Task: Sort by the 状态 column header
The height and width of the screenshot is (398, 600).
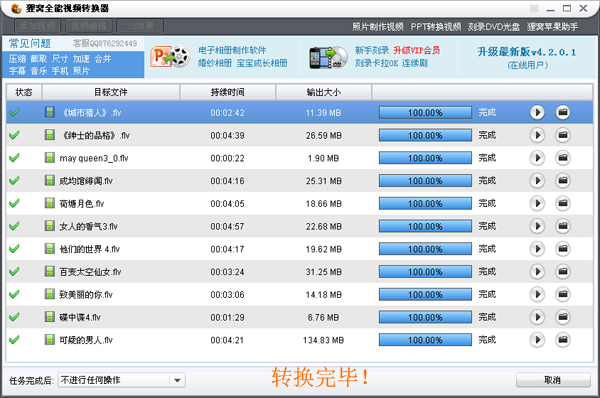Action: click(x=24, y=92)
